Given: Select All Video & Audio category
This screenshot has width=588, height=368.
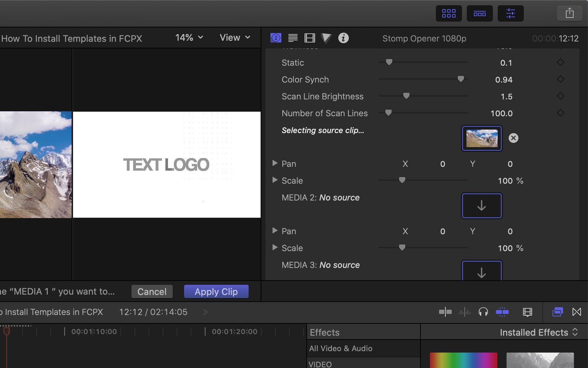Looking at the screenshot, I should pos(340,348).
